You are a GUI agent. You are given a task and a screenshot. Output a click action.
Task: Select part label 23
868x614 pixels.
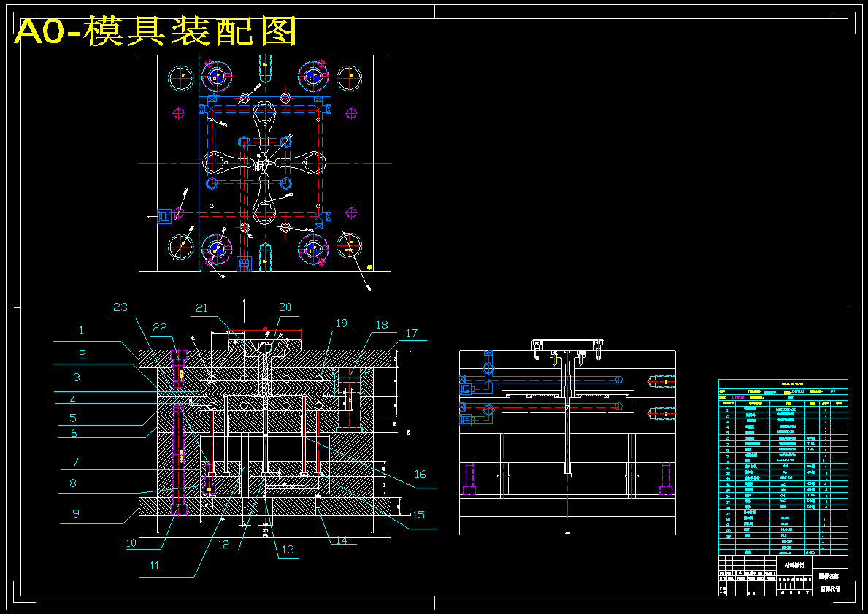click(x=120, y=307)
